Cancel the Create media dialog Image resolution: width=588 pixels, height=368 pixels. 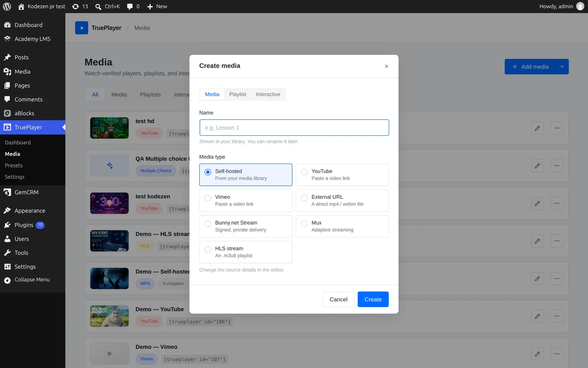pyautogui.click(x=338, y=299)
